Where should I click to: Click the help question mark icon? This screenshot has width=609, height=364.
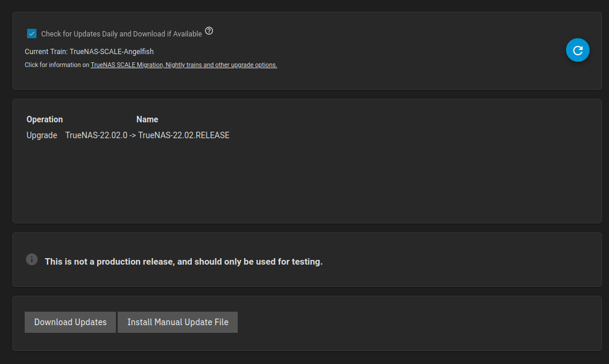tap(209, 31)
